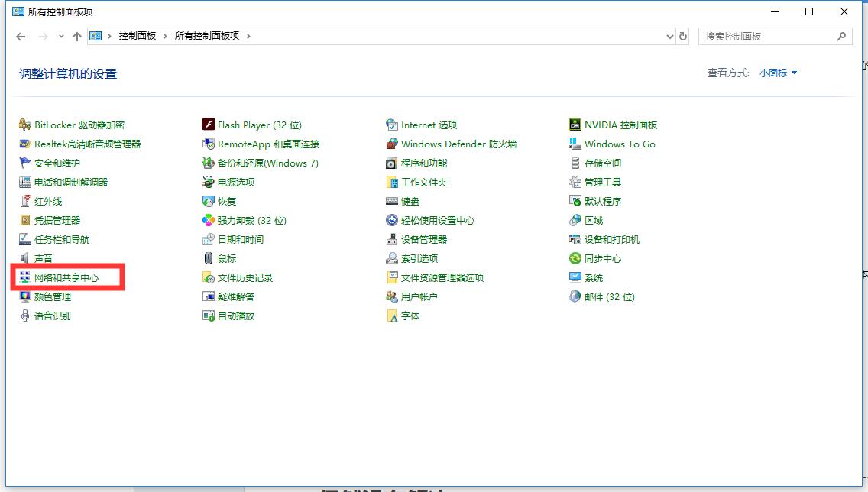Expand the chevron after 所有控制面板项 breadcrumb
The width and height of the screenshot is (868, 492).
click(x=248, y=37)
